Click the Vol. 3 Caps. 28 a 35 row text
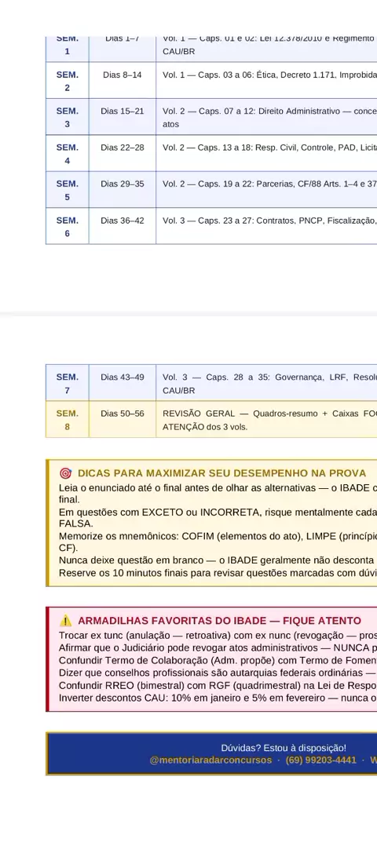 tap(269, 383)
